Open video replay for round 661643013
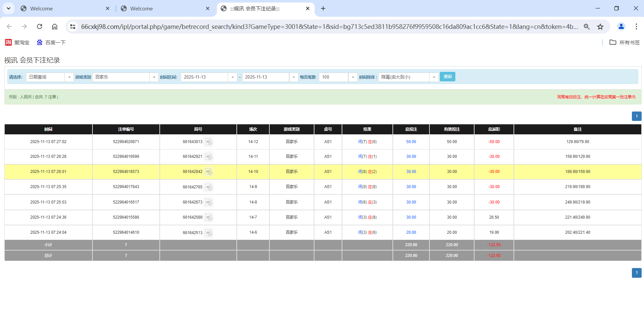Screen dimensions: 644x310 pos(209,142)
